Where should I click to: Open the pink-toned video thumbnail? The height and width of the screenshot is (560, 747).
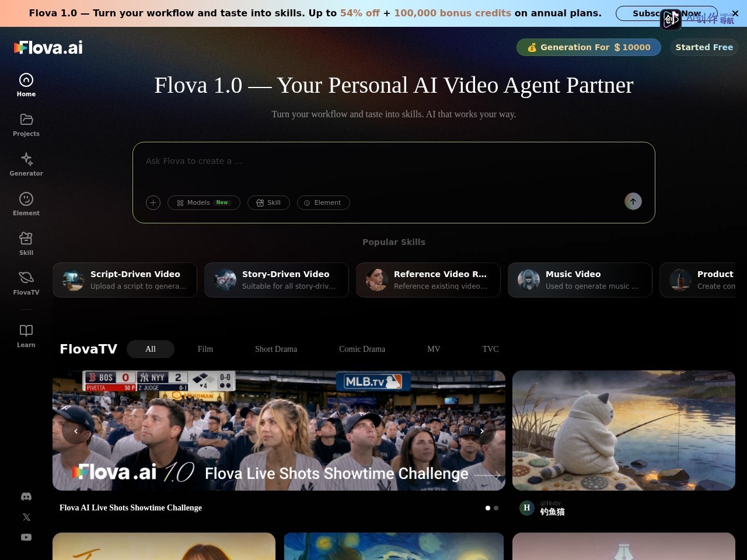tap(624, 546)
